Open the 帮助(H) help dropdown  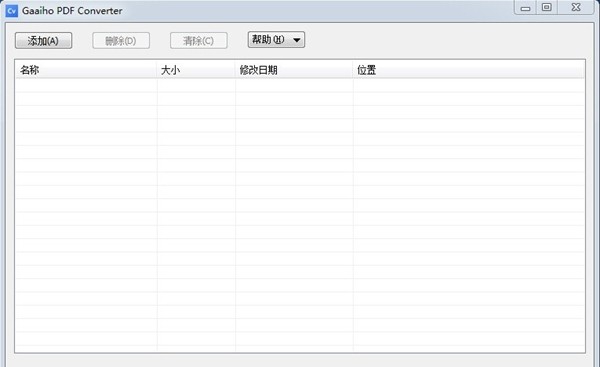276,40
